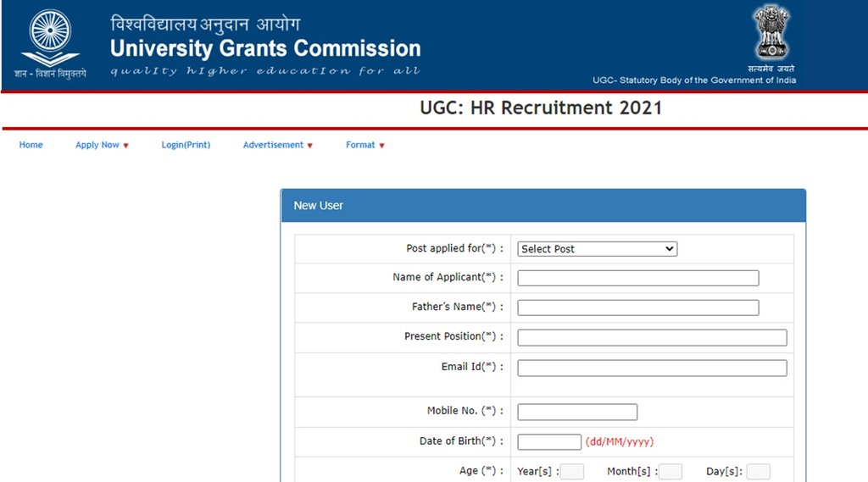Click the Advertisement red arrow icon

click(x=310, y=146)
